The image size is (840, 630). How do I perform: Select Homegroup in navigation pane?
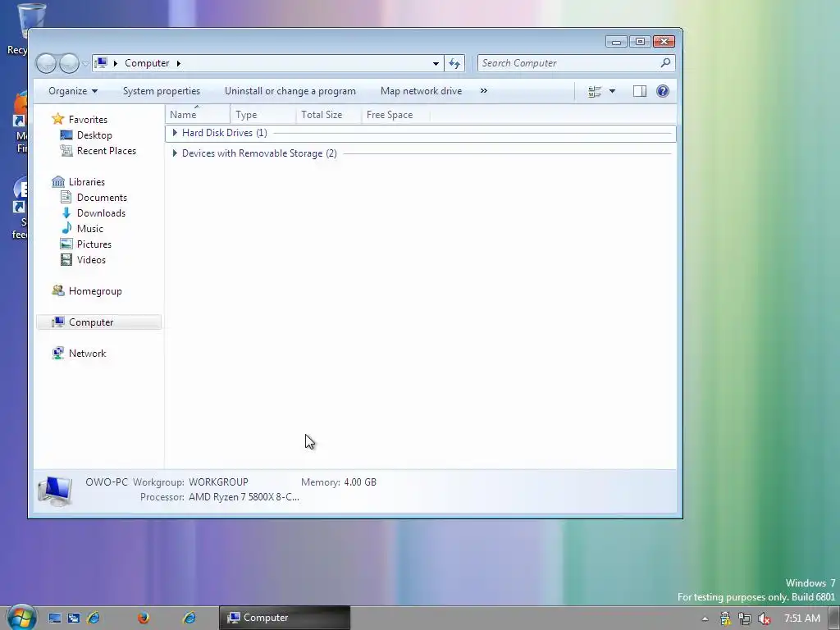[x=95, y=291]
